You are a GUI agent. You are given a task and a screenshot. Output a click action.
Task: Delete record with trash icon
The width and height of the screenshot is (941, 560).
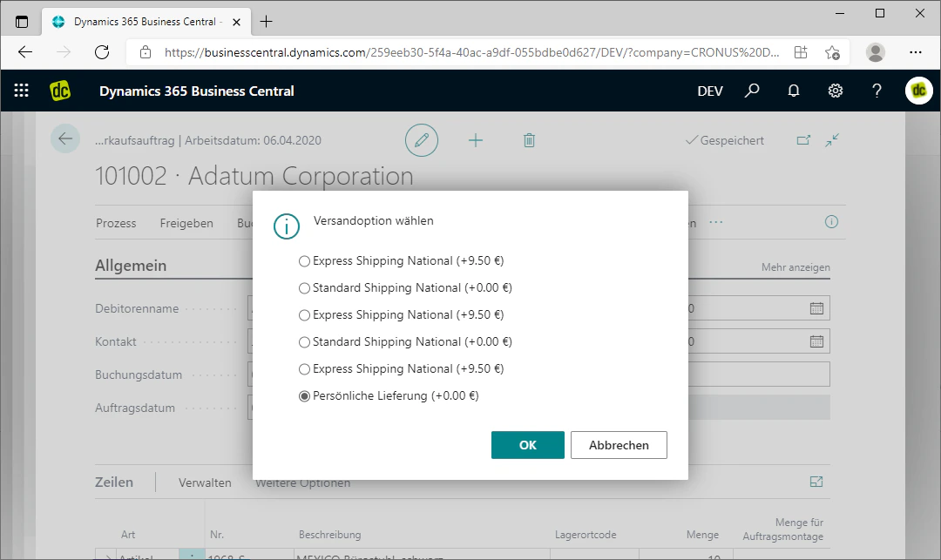pyautogui.click(x=529, y=140)
